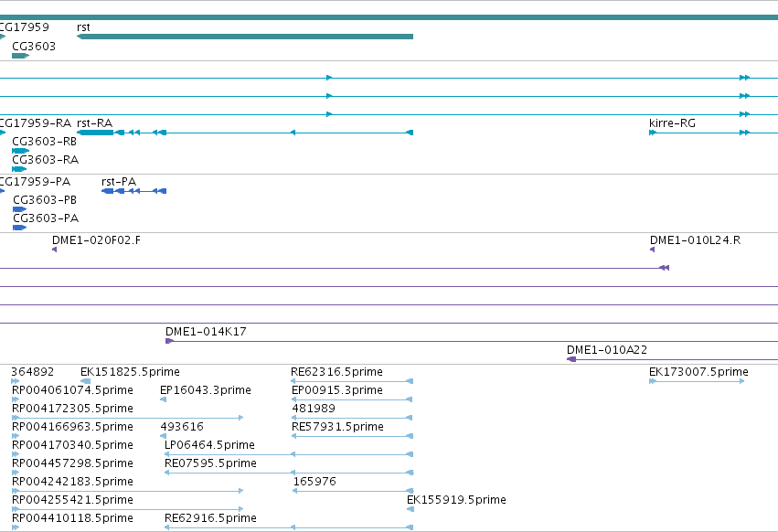Click the RE07595.5prime EST

[289, 473]
